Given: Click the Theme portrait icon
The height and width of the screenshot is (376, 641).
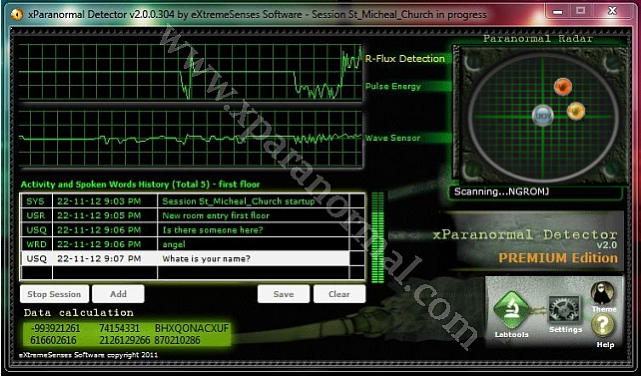Looking at the screenshot, I should [603, 293].
